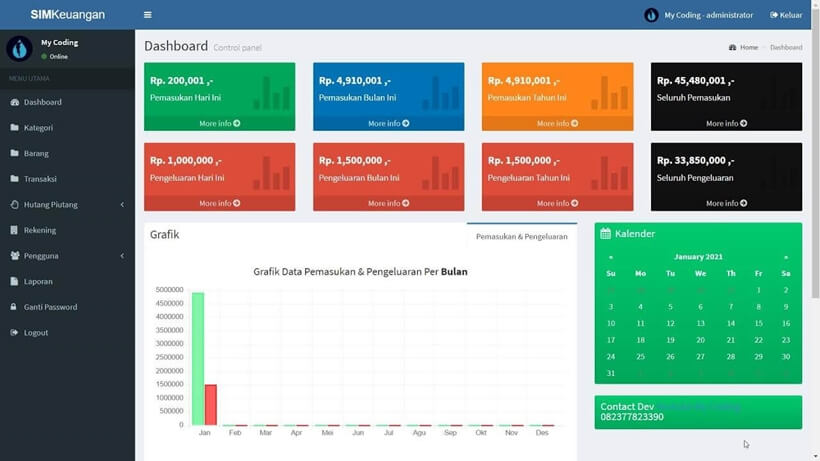Select January 15 in the calendar
This screenshot has height=461, width=820.
[758, 323]
